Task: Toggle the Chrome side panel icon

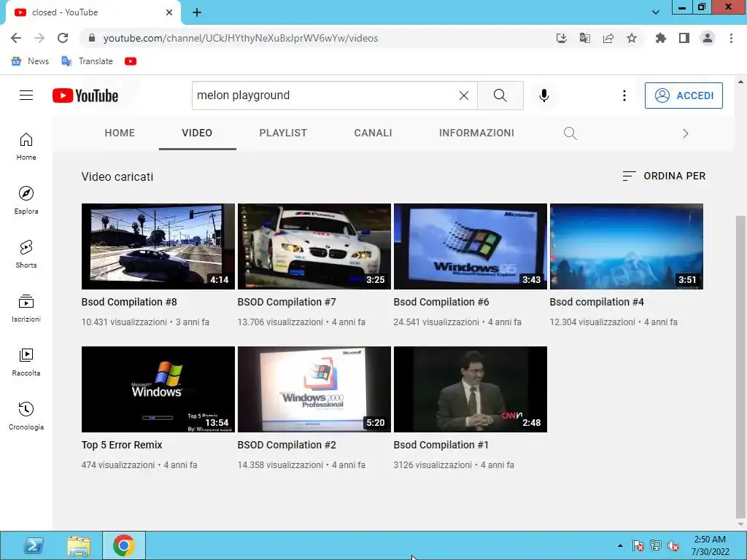Action: pos(684,38)
